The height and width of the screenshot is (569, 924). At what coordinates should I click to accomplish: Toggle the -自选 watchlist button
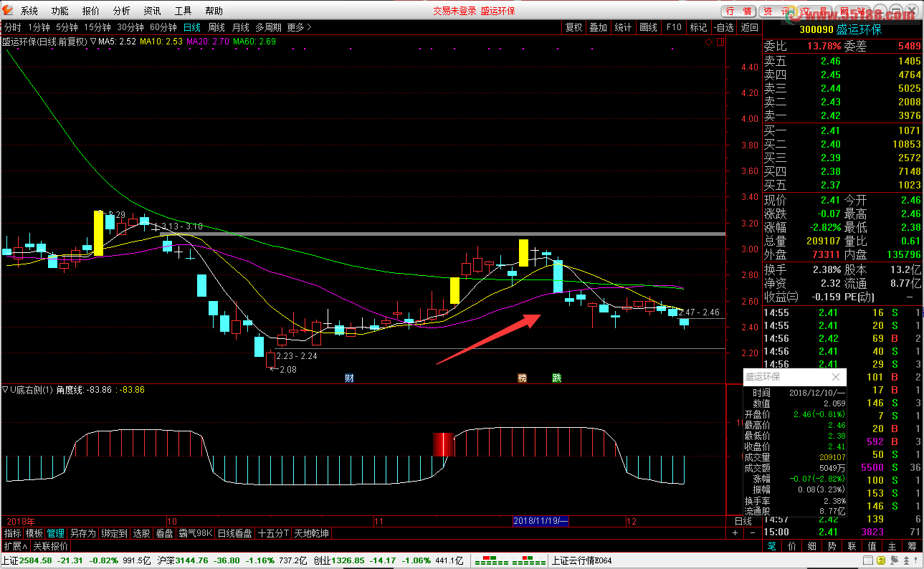click(x=723, y=27)
